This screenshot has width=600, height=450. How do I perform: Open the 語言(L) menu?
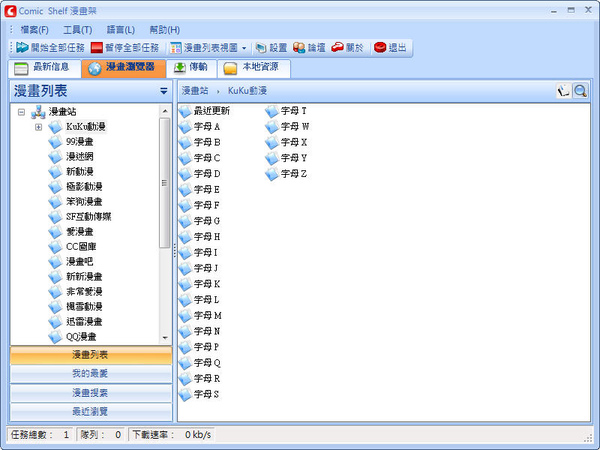pos(121,30)
